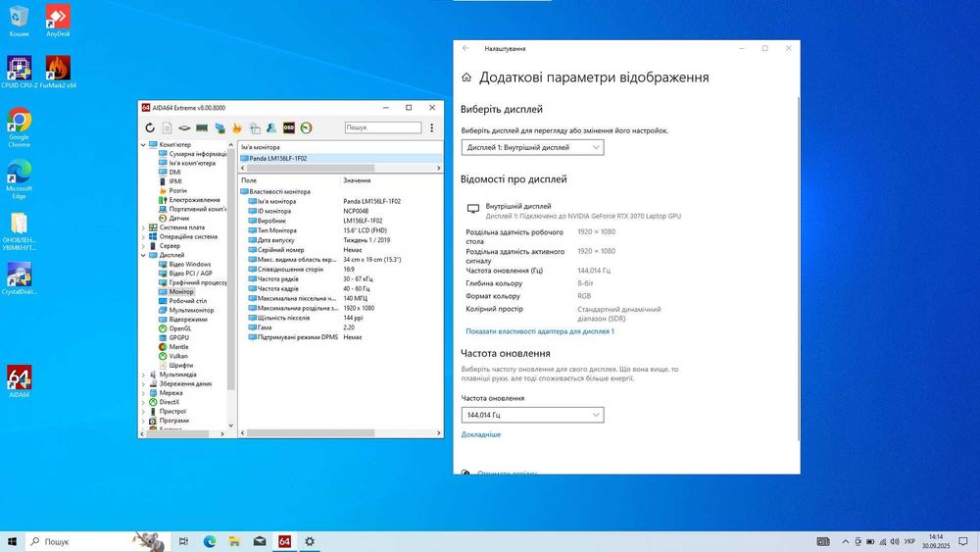This screenshot has width=980, height=552.
Task: Click the user icon in AIDA64 toolbar
Action: (271, 127)
